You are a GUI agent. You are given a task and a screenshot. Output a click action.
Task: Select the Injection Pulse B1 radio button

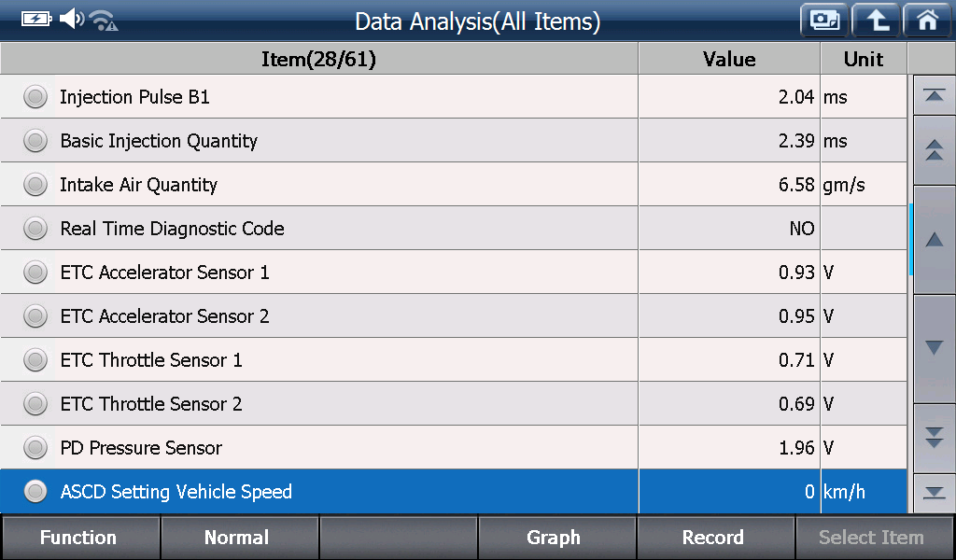35,97
